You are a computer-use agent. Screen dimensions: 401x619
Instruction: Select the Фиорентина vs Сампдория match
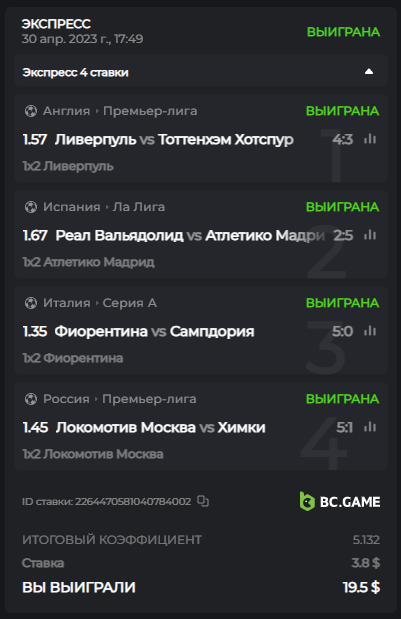point(154,331)
